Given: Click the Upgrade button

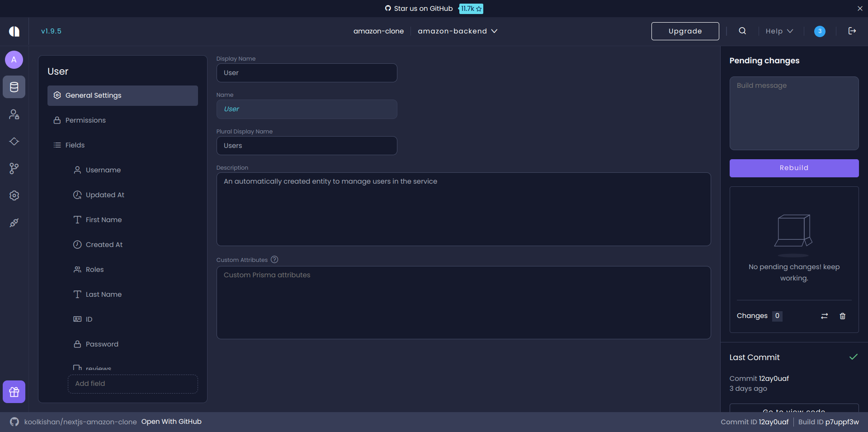Looking at the screenshot, I should pos(685,31).
